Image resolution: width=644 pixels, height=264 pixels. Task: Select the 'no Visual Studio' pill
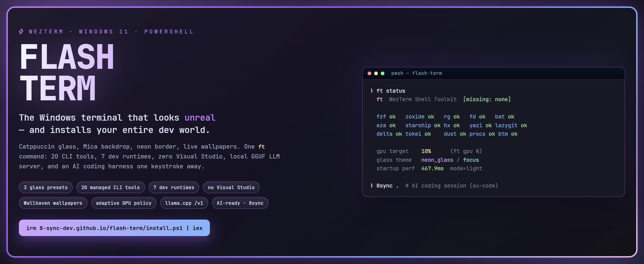[x=231, y=188]
